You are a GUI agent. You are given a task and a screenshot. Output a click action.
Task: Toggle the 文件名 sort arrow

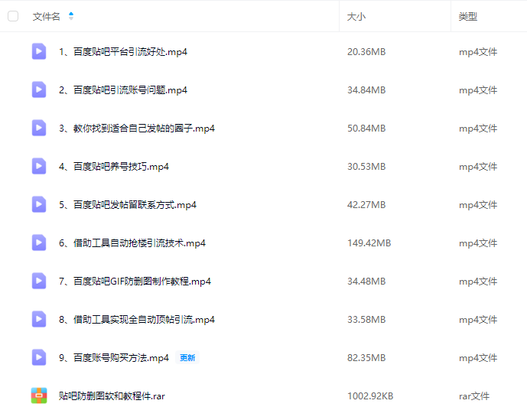click(71, 16)
